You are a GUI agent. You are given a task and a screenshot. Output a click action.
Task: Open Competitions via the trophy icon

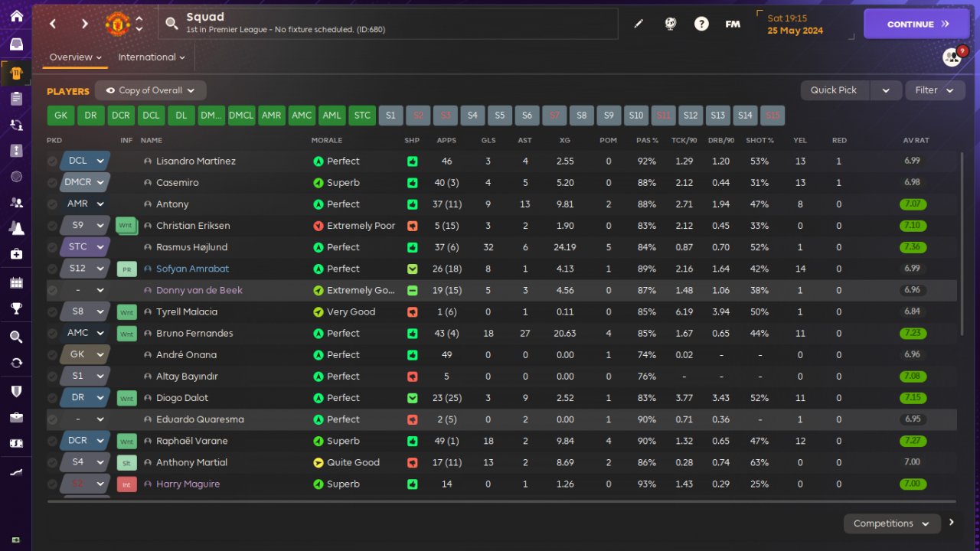coord(16,308)
